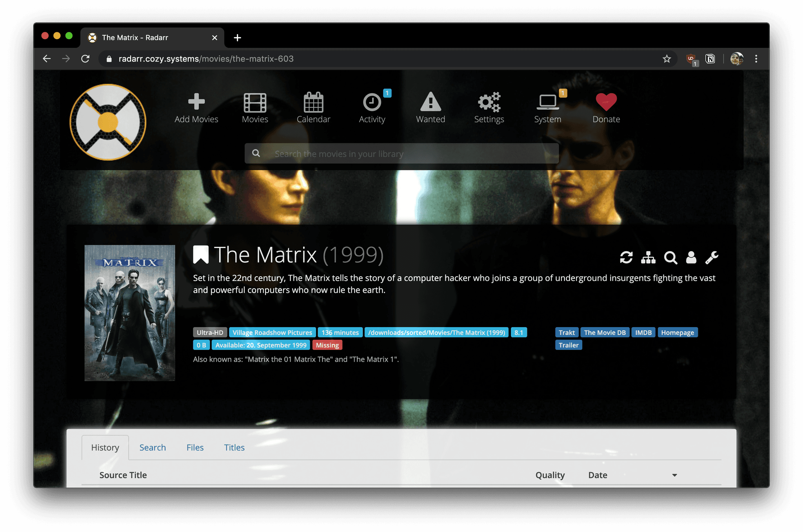Select The Matrix - Radarr browser tab
This screenshot has width=803, height=532.
(152, 38)
